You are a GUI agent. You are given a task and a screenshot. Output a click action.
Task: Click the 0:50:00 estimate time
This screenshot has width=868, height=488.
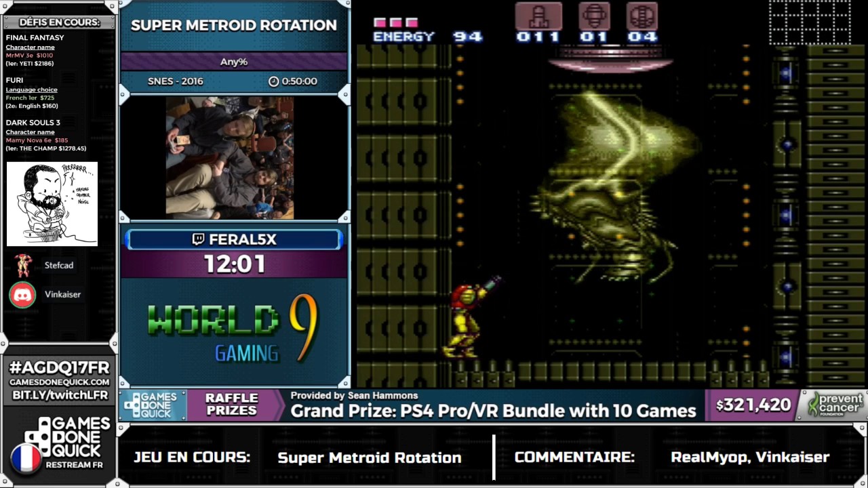point(300,81)
